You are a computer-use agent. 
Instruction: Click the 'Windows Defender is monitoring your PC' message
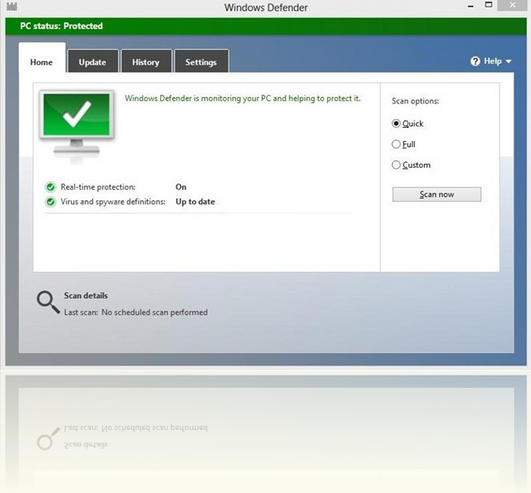click(x=242, y=99)
